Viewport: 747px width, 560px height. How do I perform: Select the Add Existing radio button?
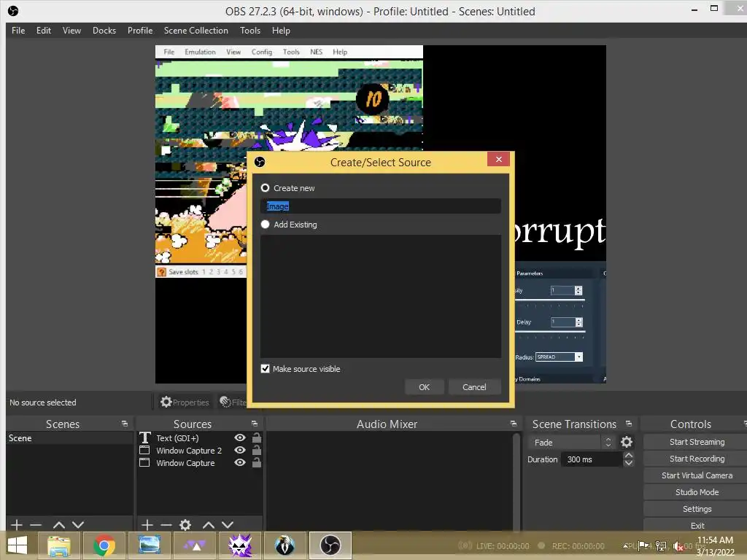[265, 225]
